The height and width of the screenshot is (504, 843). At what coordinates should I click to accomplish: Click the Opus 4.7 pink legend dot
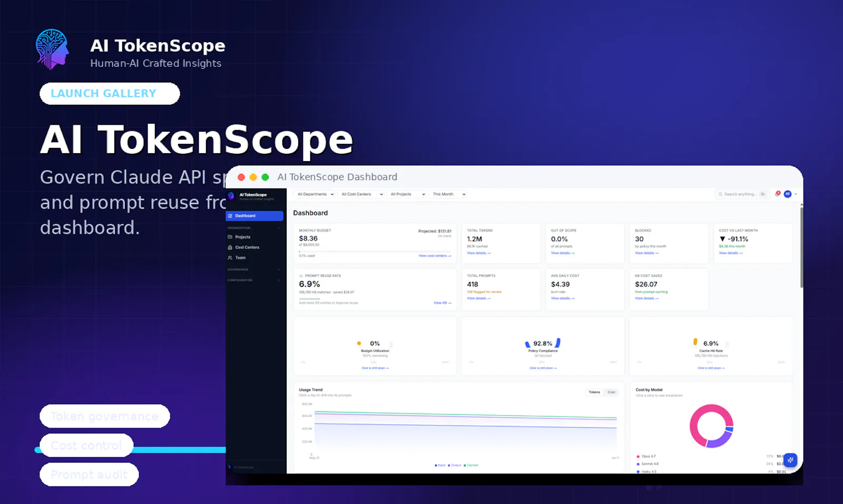point(638,457)
